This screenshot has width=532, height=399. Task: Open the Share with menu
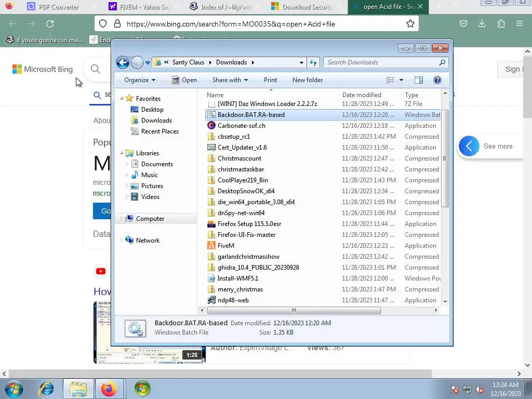[x=230, y=80]
